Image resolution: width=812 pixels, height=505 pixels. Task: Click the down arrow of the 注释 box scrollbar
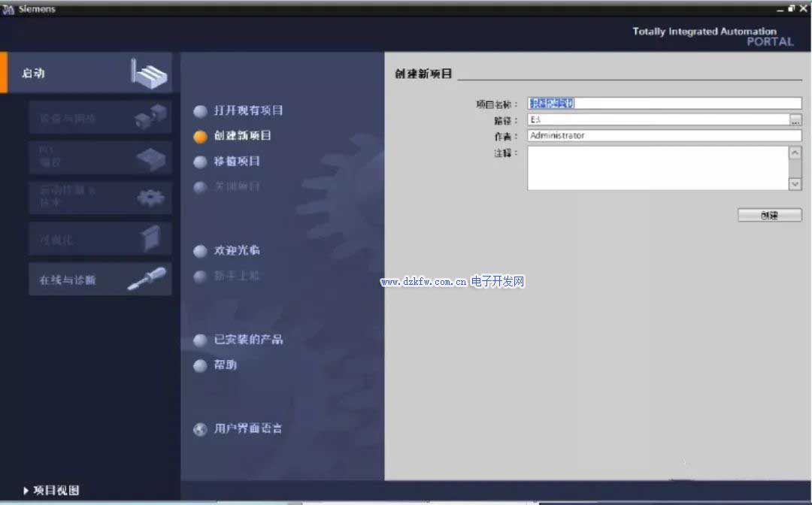795,183
